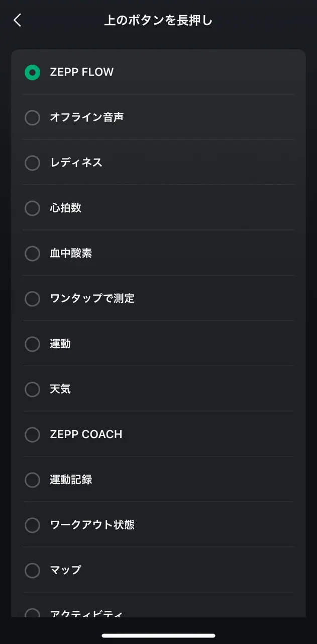Image resolution: width=317 pixels, height=644 pixels.
Task: Choose the 運動記録 radio button
Action: [32, 480]
